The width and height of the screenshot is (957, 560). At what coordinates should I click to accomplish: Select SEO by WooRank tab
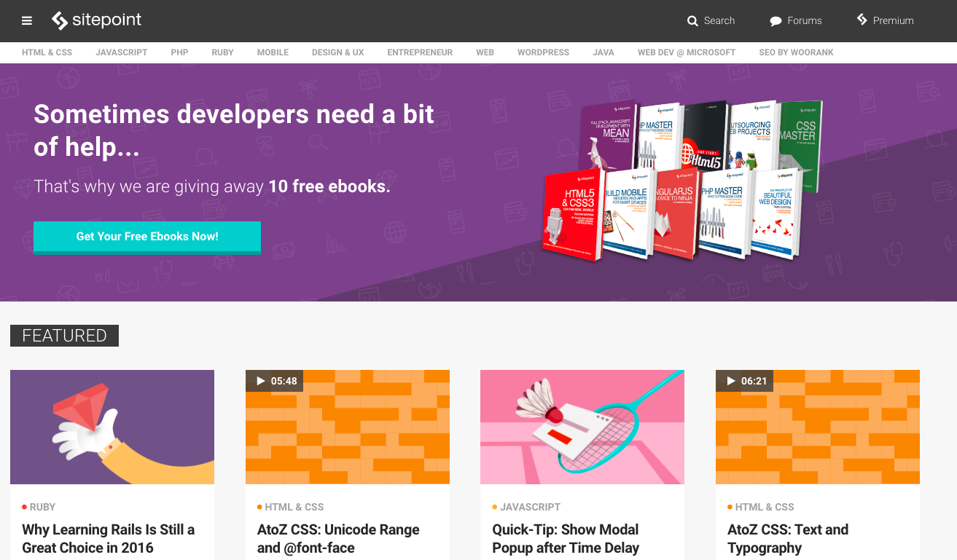796,52
